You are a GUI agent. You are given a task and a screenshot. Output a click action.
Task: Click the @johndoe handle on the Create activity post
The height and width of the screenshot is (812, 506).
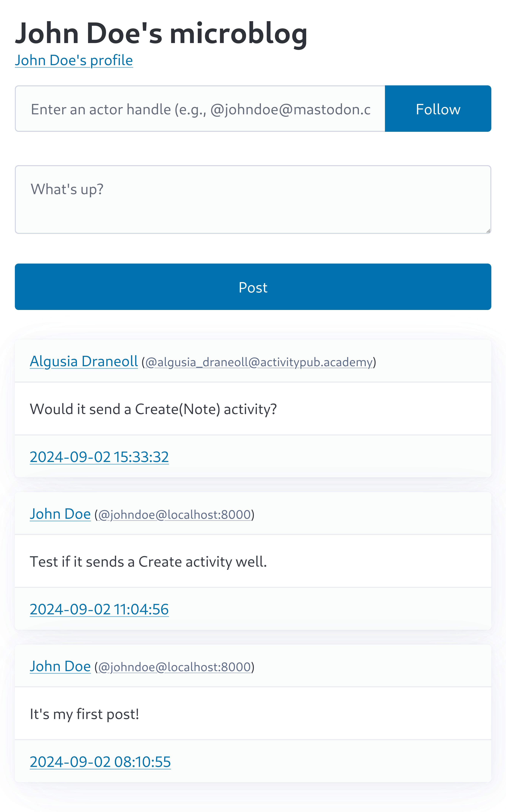174,515
